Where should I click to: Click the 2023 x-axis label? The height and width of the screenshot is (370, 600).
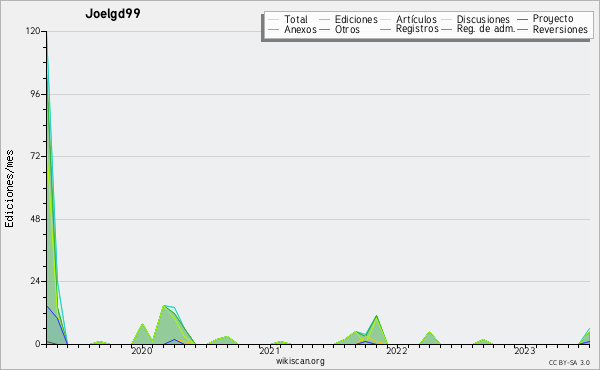click(x=525, y=350)
